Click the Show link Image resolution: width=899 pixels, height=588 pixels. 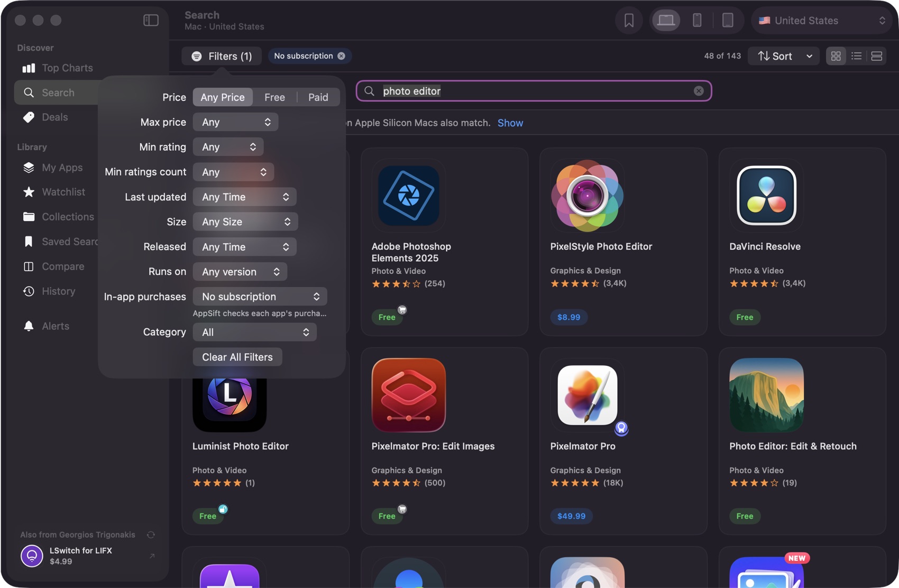coord(510,123)
